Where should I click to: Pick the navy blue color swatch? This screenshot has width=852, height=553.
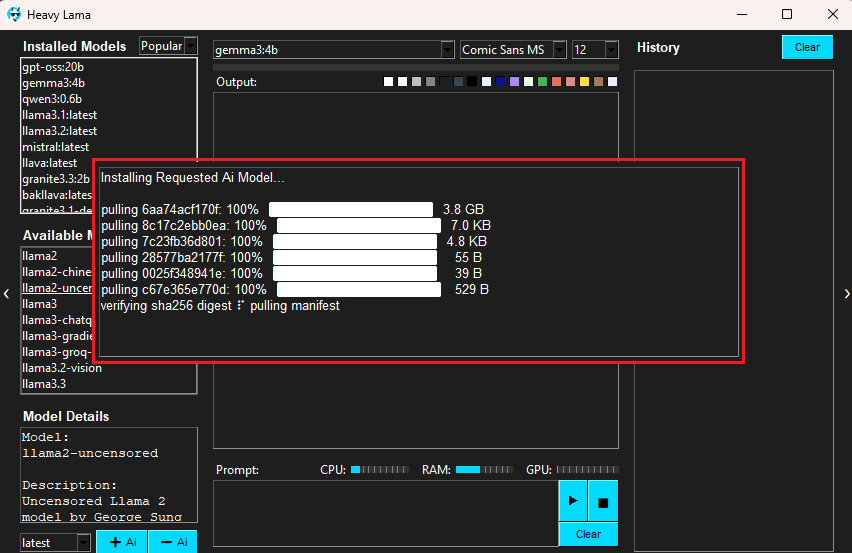pyautogui.click(x=500, y=81)
